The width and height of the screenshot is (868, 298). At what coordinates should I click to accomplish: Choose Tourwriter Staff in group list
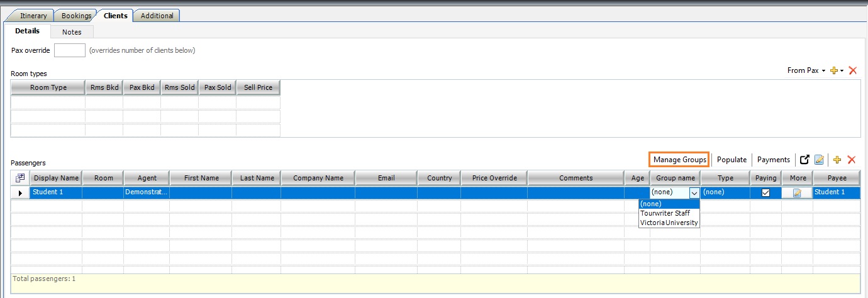point(665,213)
